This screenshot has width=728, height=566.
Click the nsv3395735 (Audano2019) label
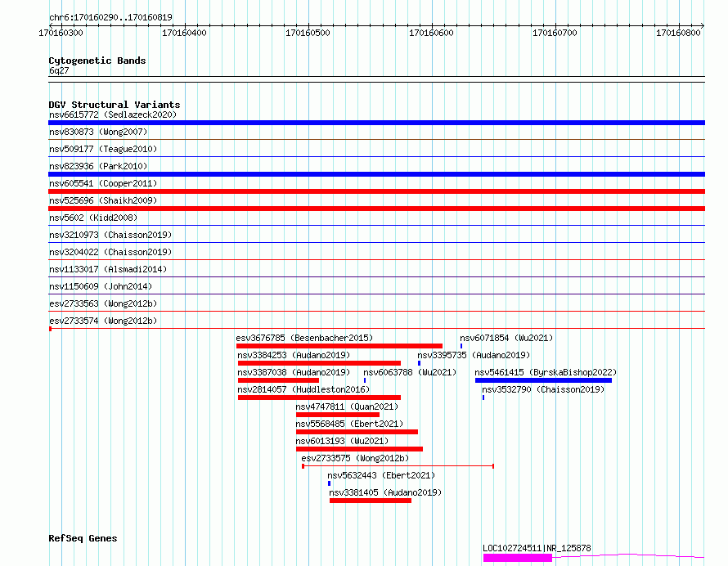click(474, 355)
